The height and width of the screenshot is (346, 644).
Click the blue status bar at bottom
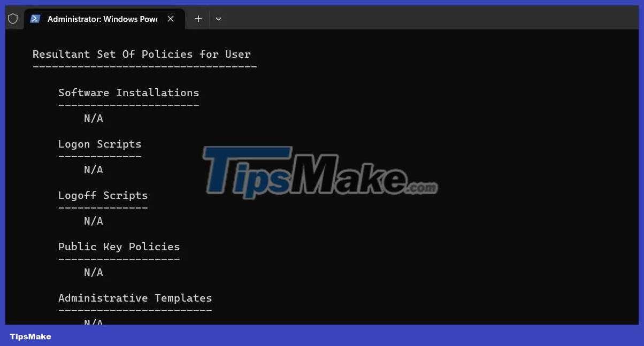tap(321, 336)
